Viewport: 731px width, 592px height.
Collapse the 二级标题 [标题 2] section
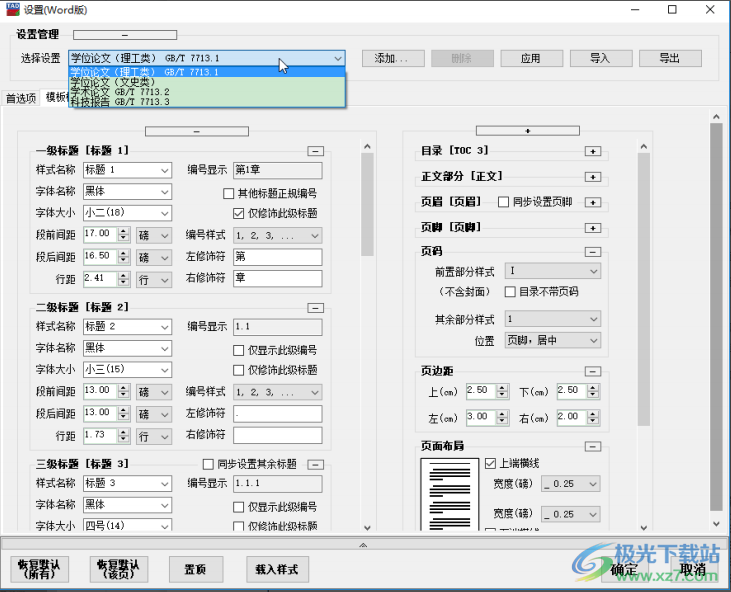(x=316, y=308)
